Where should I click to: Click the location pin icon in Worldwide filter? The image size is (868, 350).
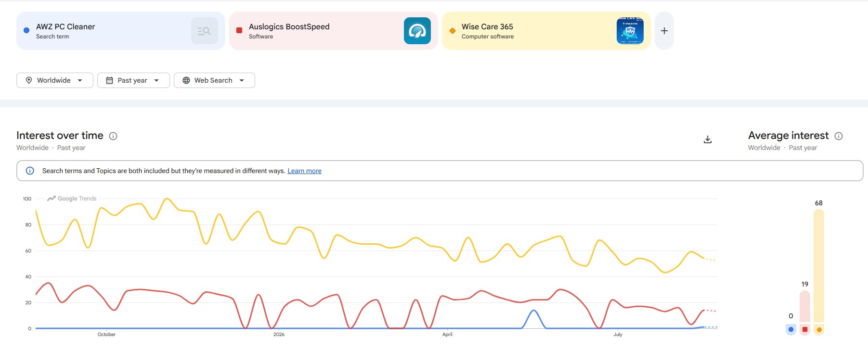pyautogui.click(x=29, y=80)
